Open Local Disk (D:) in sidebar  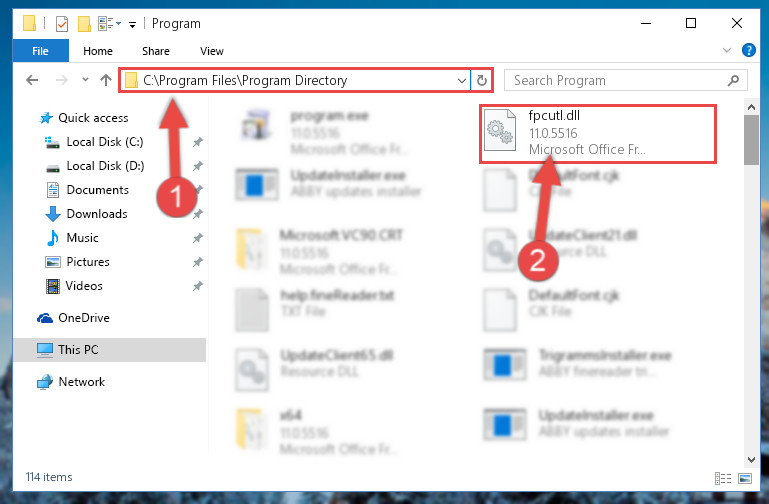pyautogui.click(x=105, y=166)
